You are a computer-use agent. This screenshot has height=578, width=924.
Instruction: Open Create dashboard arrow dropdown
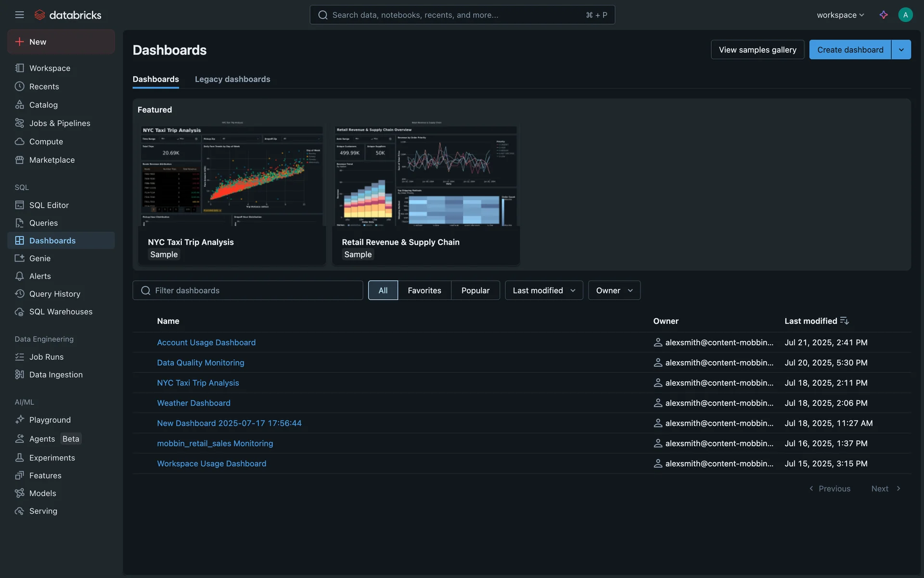[901, 50]
